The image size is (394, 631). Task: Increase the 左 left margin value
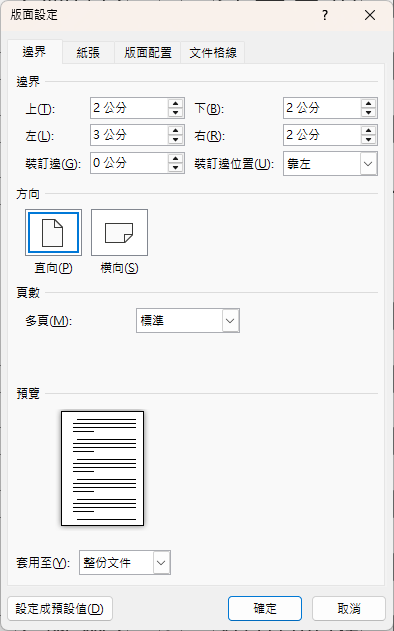pos(175,130)
